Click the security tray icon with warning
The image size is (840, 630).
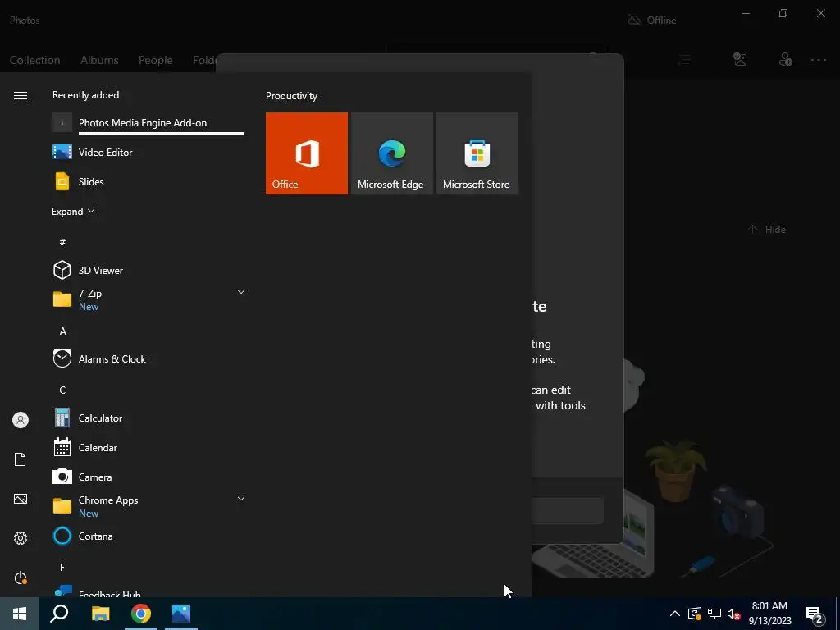click(x=694, y=614)
